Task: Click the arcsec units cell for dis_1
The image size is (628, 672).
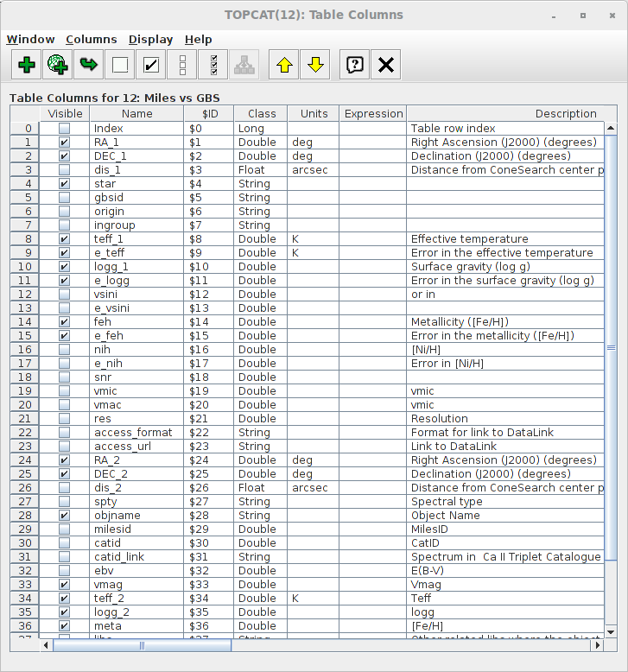Action: (x=314, y=169)
